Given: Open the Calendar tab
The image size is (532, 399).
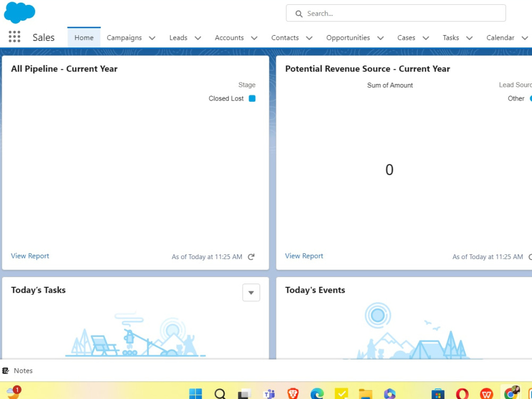Looking at the screenshot, I should pos(500,38).
